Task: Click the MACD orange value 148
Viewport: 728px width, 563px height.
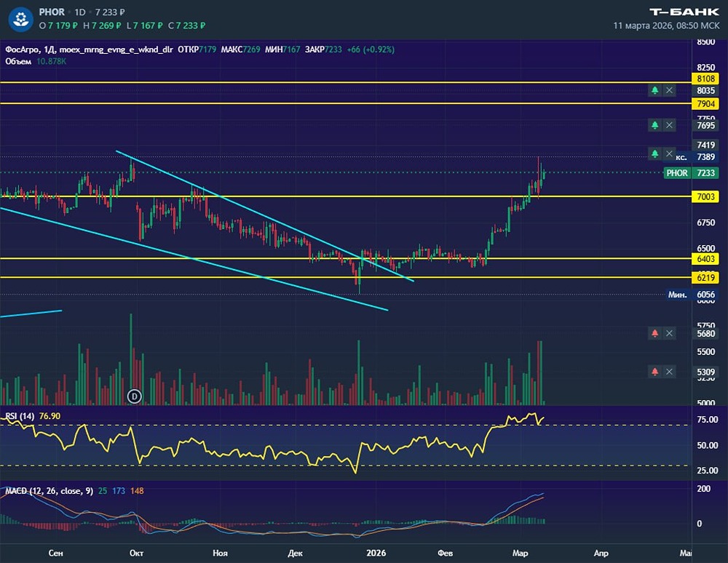Action: coord(137,491)
